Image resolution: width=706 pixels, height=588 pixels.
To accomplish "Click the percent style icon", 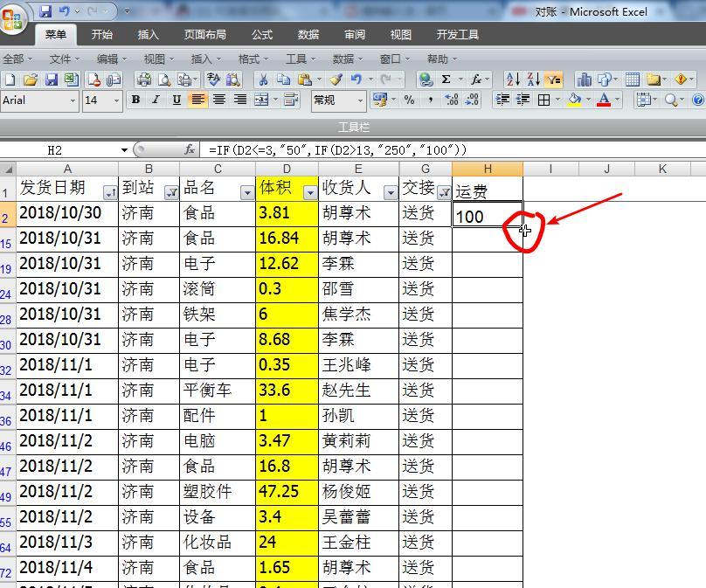I will click(x=409, y=100).
